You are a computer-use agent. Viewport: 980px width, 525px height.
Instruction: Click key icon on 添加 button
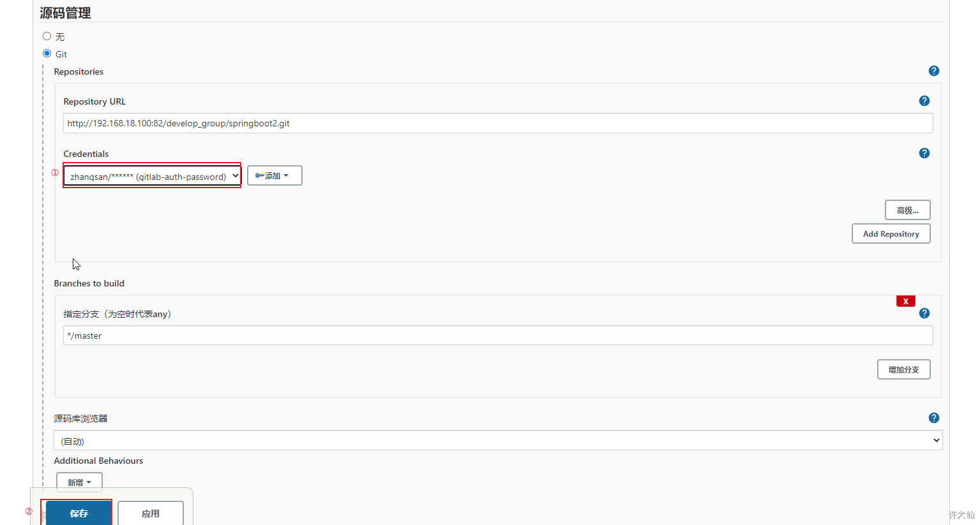tap(260, 175)
